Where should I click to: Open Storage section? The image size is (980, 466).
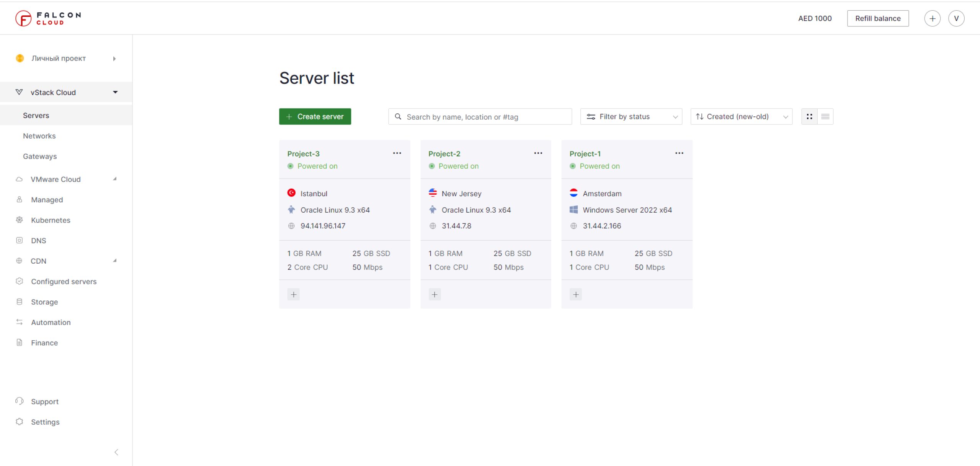click(44, 302)
